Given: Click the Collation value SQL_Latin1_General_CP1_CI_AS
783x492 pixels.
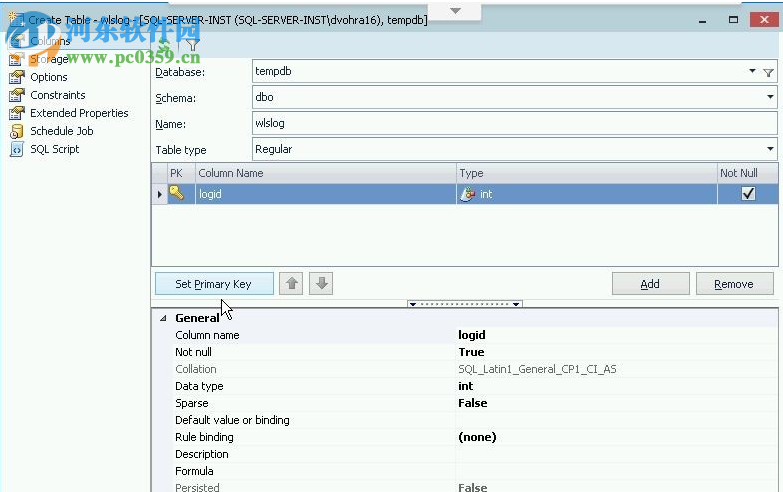Looking at the screenshot, I should [537, 369].
